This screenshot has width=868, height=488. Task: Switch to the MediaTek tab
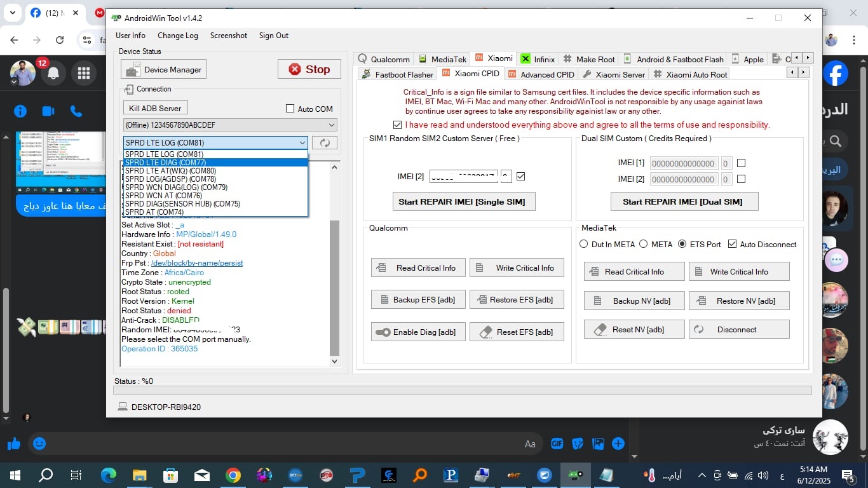(443, 59)
